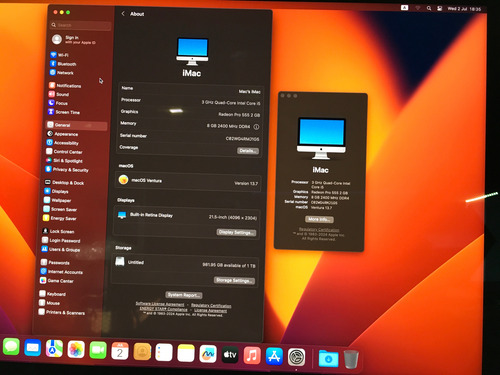Click the Mac's iMac name field
The width and height of the screenshot is (500, 375).
click(190, 90)
